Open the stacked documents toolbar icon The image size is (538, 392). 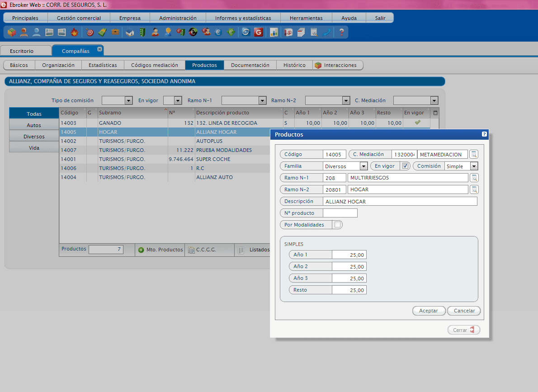301,32
